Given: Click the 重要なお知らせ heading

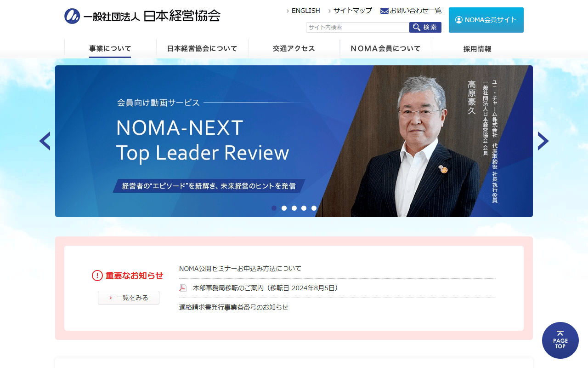Looking at the screenshot, I should point(135,276).
